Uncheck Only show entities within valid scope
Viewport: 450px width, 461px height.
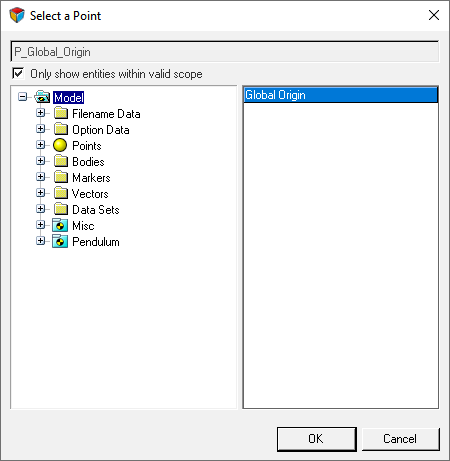[18, 73]
